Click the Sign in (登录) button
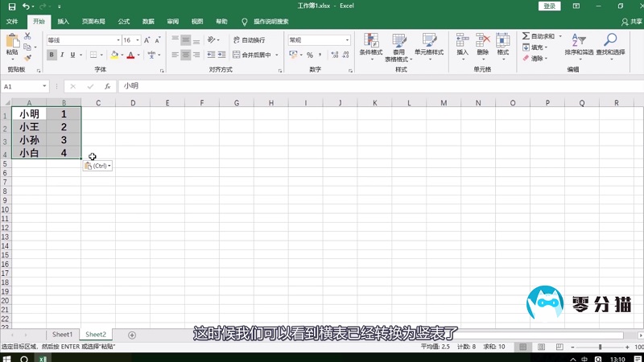The width and height of the screenshot is (644, 362). click(550, 6)
